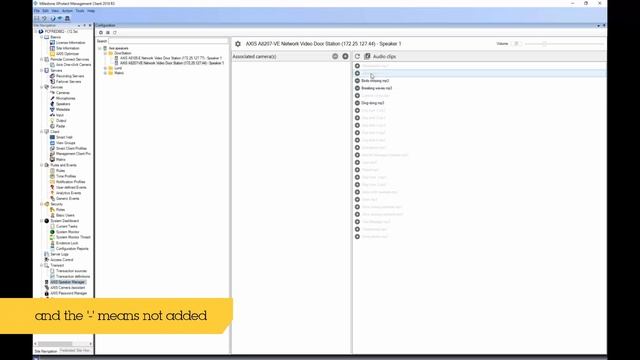Collapse the Rules and Events node
The height and width of the screenshot is (360, 640).
point(42,165)
